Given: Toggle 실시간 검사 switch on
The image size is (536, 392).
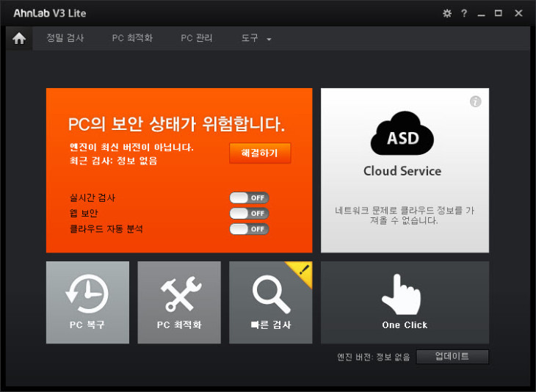Looking at the screenshot, I should click(x=249, y=197).
